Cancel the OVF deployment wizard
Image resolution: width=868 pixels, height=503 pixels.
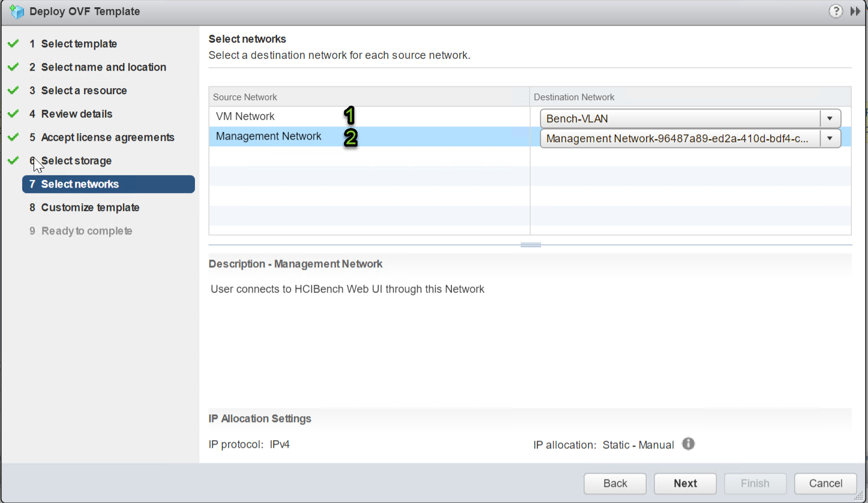pyautogui.click(x=825, y=483)
